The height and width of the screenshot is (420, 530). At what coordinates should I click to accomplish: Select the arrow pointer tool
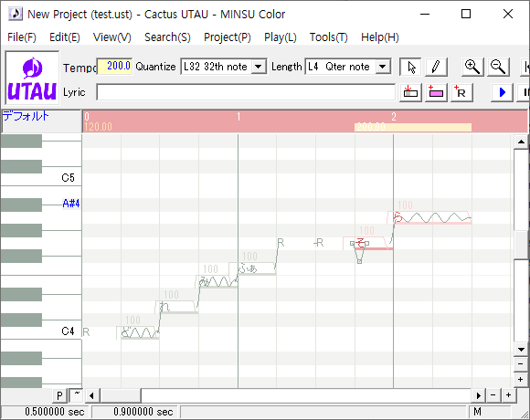pos(410,67)
